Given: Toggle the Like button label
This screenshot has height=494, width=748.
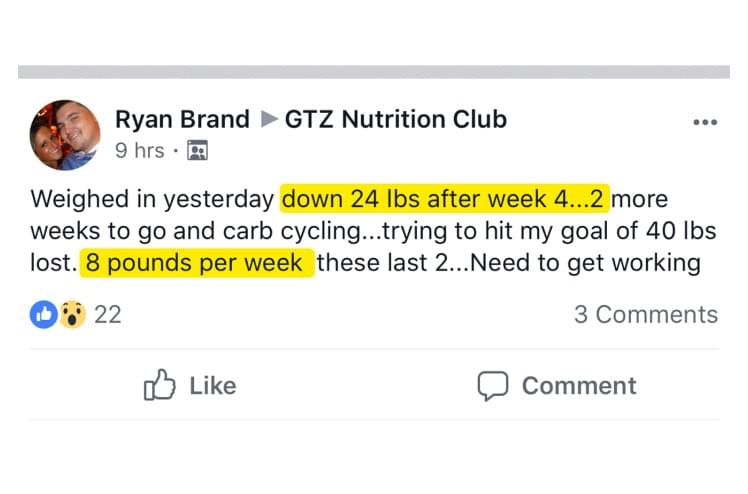Looking at the screenshot, I should [212, 386].
